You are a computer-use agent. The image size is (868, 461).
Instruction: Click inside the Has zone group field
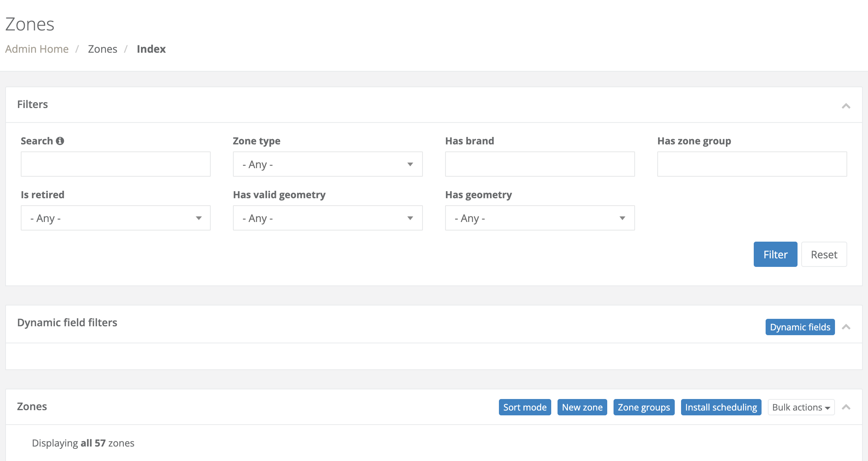tap(752, 164)
